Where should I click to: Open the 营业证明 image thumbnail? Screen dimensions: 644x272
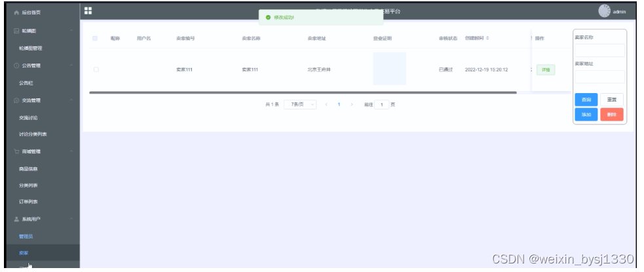point(389,69)
